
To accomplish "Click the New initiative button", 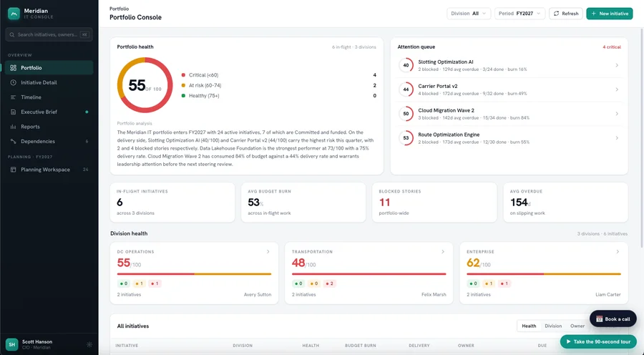I will [x=610, y=14].
